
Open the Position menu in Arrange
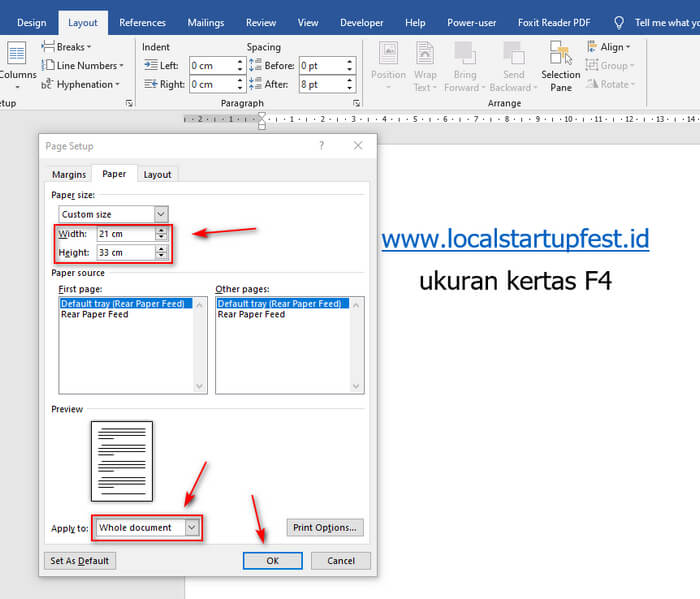coord(388,66)
